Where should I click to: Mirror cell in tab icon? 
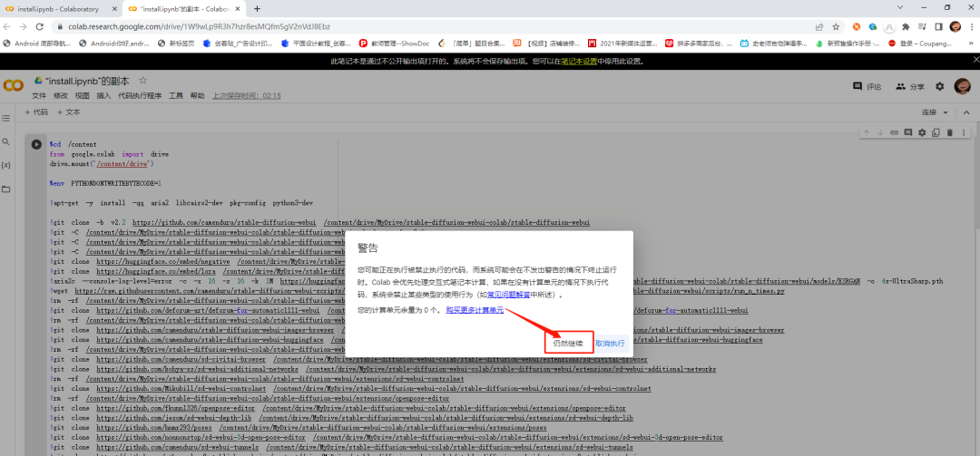pyautogui.click(x=936, y=132)
